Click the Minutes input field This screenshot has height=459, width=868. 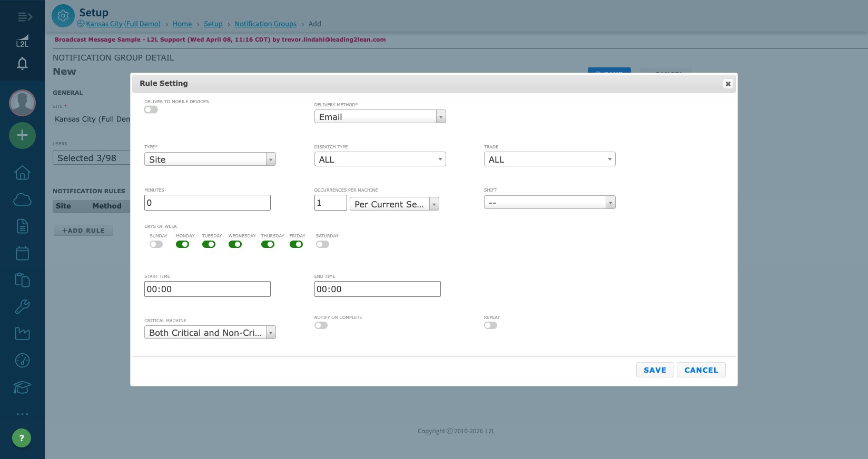point(208,203)
